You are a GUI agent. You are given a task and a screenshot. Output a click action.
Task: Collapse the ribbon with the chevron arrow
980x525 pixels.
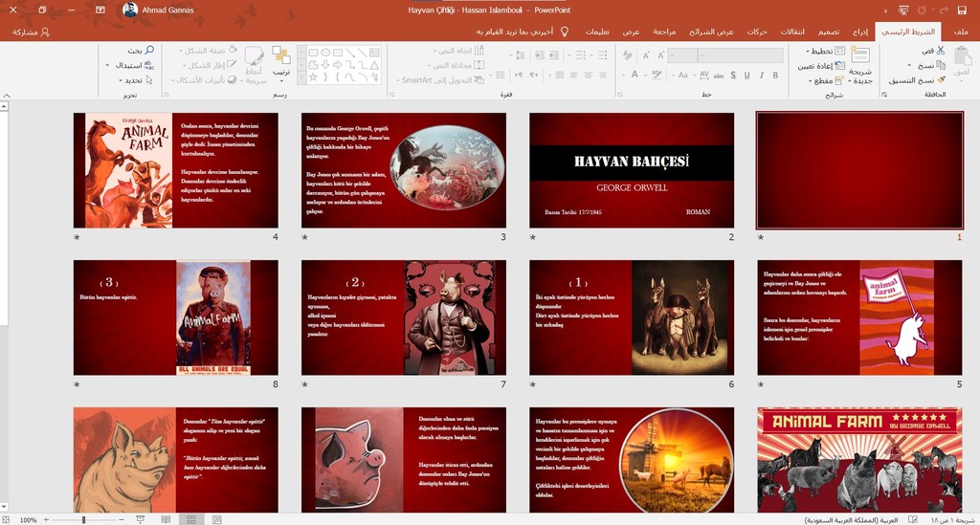[7, 95]
